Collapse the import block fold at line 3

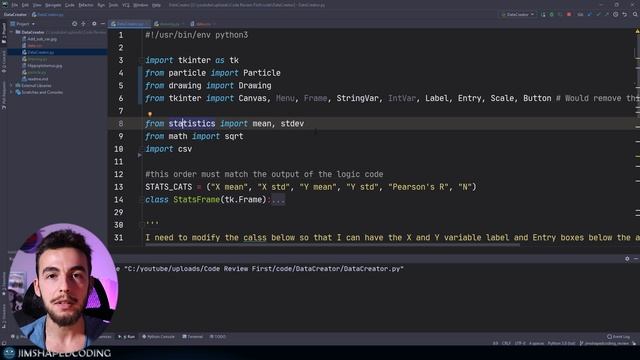point(141,60)
